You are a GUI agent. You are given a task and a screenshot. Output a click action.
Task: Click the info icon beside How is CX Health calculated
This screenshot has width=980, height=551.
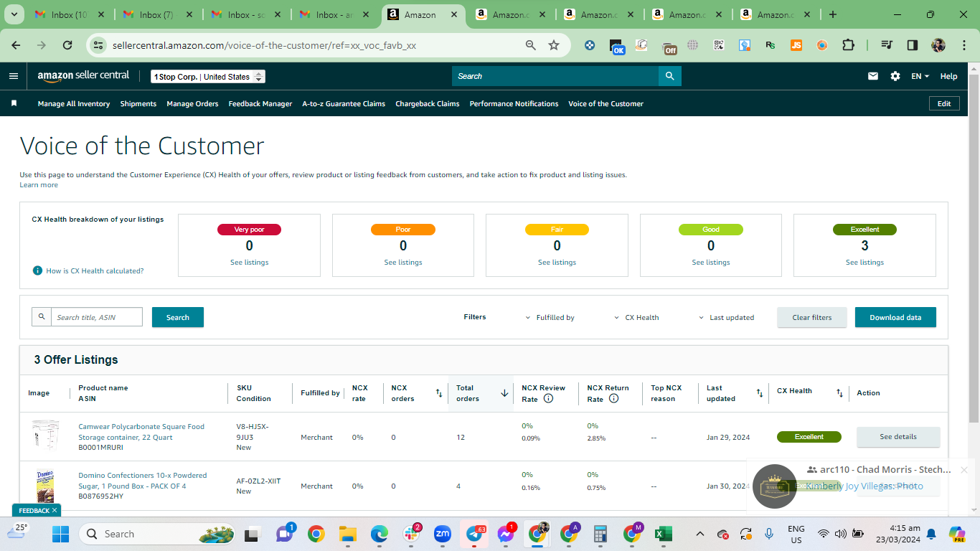(x=37, y=270)
